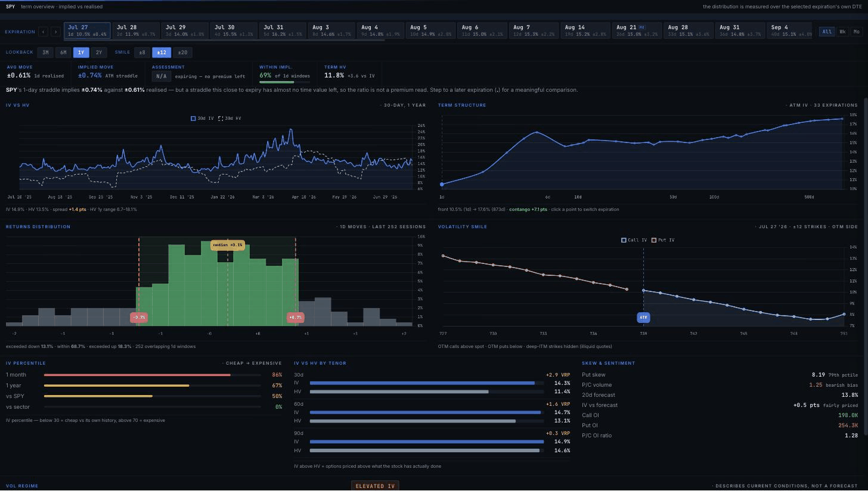The image size is (868, 491).
Task: Toggle the Call IV smile series
Action: pyautogui.click(x=634, y=240)
